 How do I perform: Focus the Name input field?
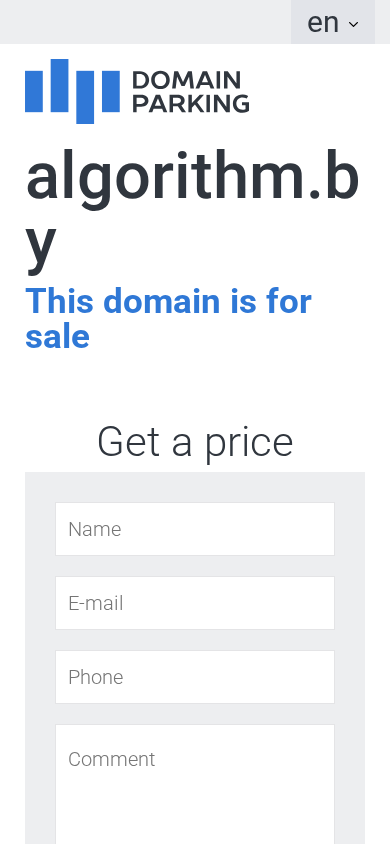195,529
